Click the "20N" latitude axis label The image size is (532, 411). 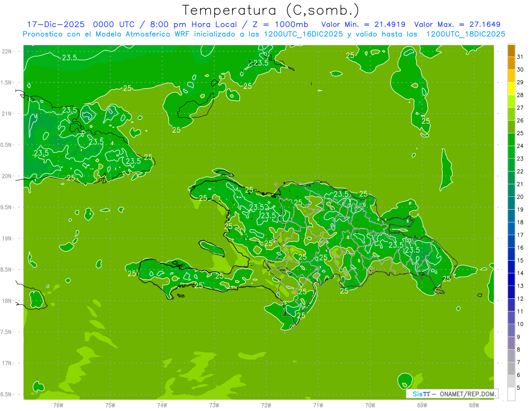coord(8,176)
